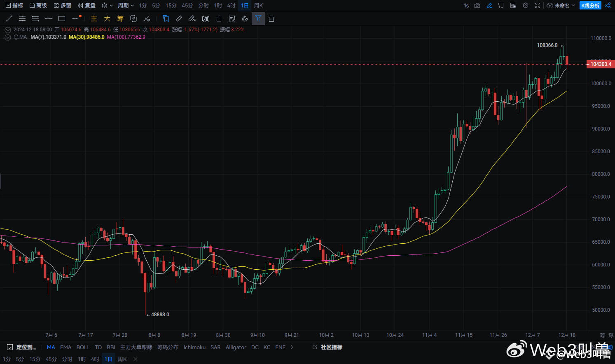
Task: Close the bottom timeframe bar with X
Action: (x=135, y=359)
